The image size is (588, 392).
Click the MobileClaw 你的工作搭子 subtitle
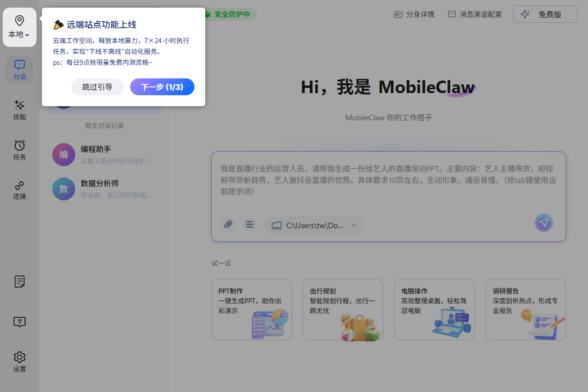click(389, 118)
